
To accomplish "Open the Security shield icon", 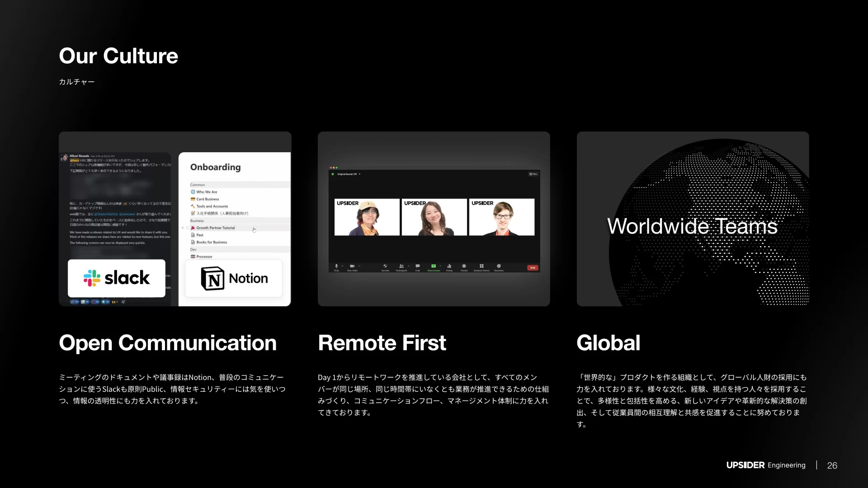I will point(385,266).
